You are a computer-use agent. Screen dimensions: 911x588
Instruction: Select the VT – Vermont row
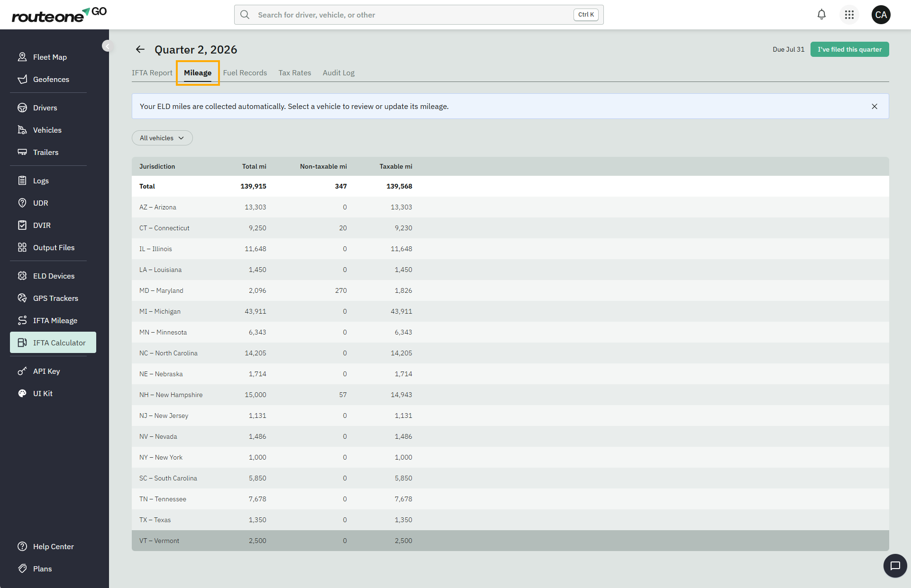point(510,541)
